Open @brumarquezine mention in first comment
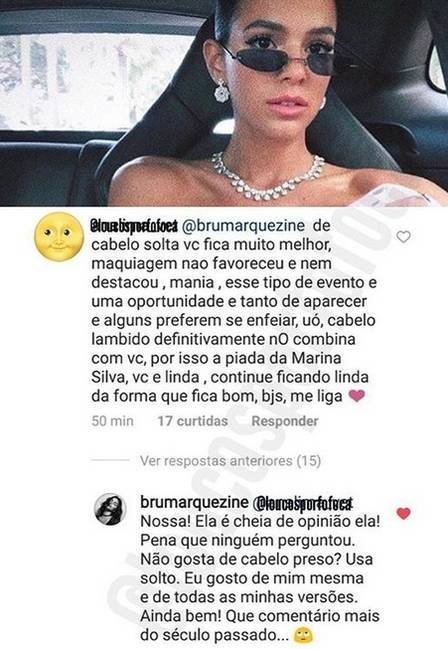The width and height of the screenshot is (448, 649). [x=243, y=226]
